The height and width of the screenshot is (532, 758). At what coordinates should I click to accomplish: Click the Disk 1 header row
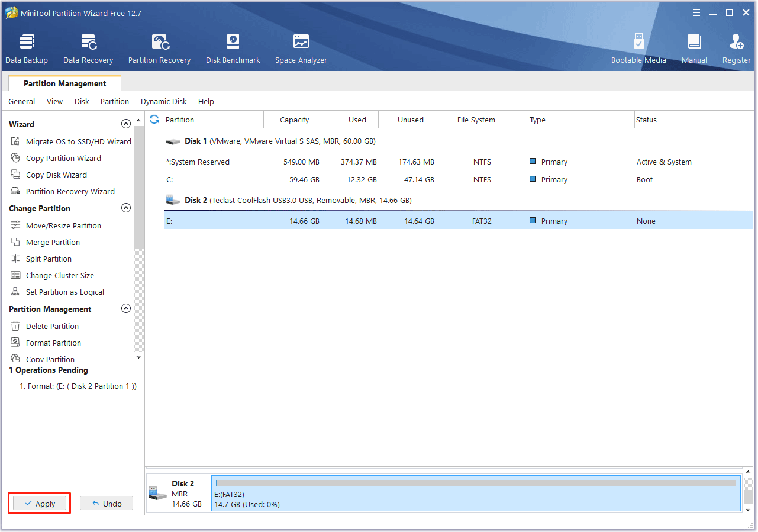(459, 141)
